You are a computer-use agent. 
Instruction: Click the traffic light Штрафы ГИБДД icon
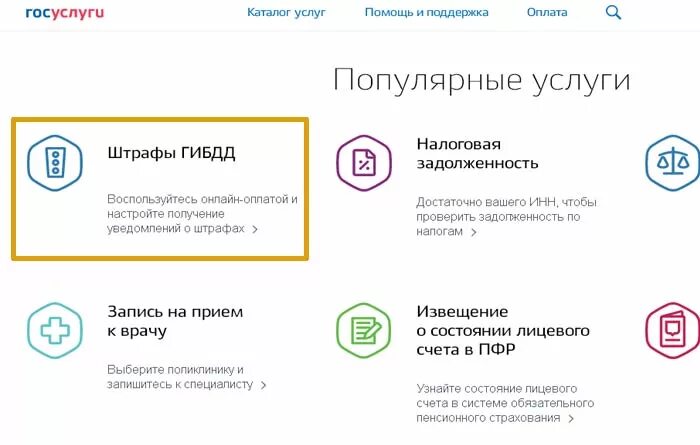[55, 163]
